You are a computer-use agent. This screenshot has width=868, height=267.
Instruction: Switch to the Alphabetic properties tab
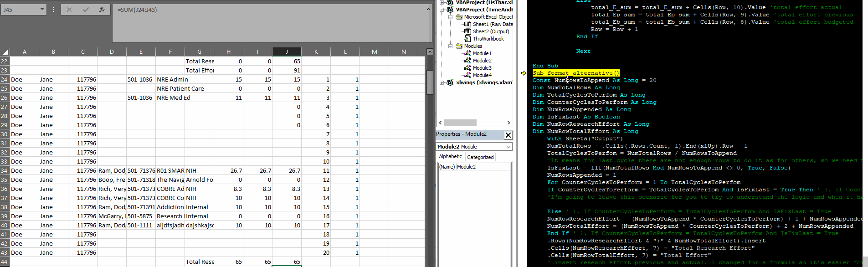(x=450, y=156)
